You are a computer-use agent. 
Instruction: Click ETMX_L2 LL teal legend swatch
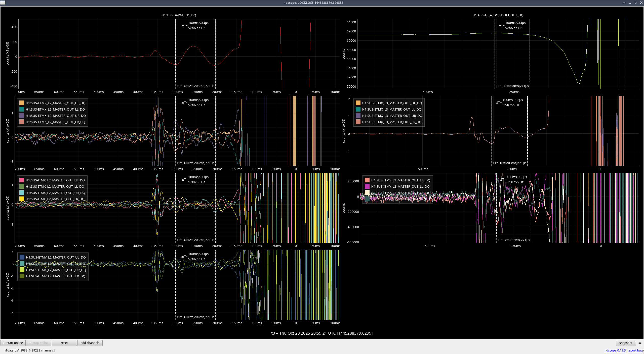[22, 109]
